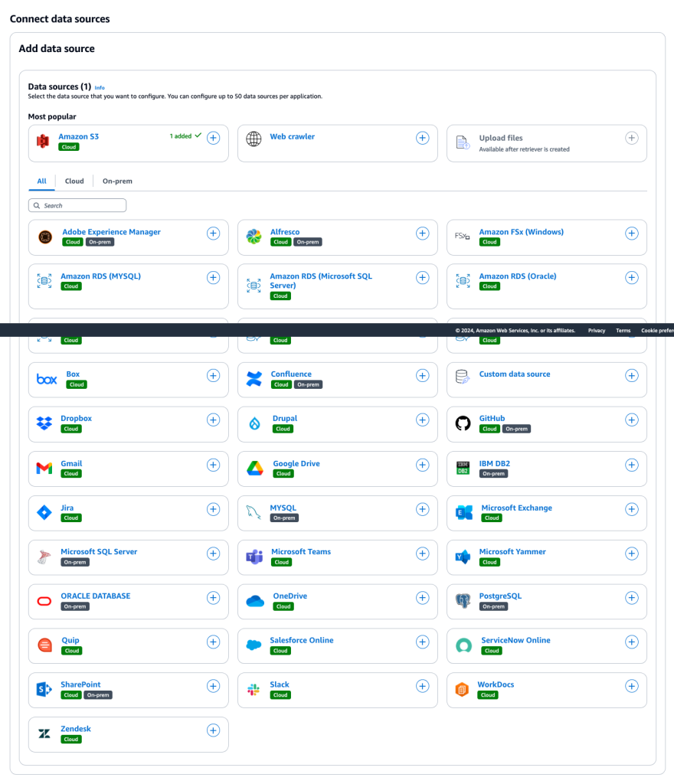
Task: Click the Amazon FSx icon
Action: click(x=462, y=236)
